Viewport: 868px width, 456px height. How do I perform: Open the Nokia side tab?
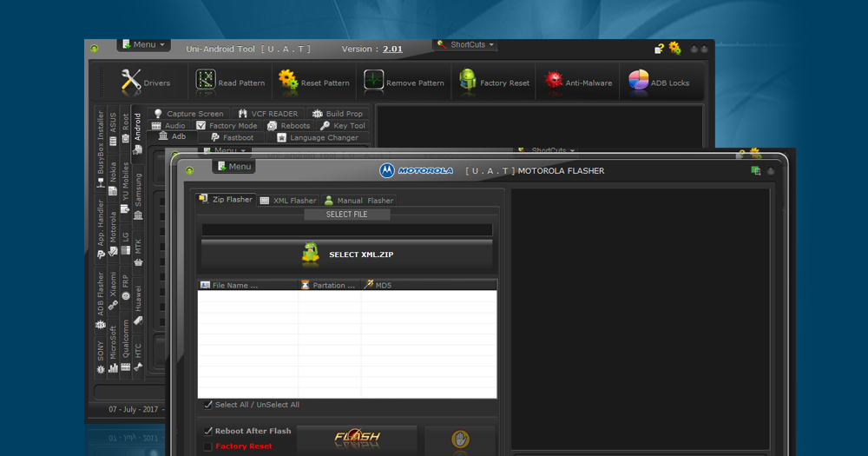pos(113,178)
